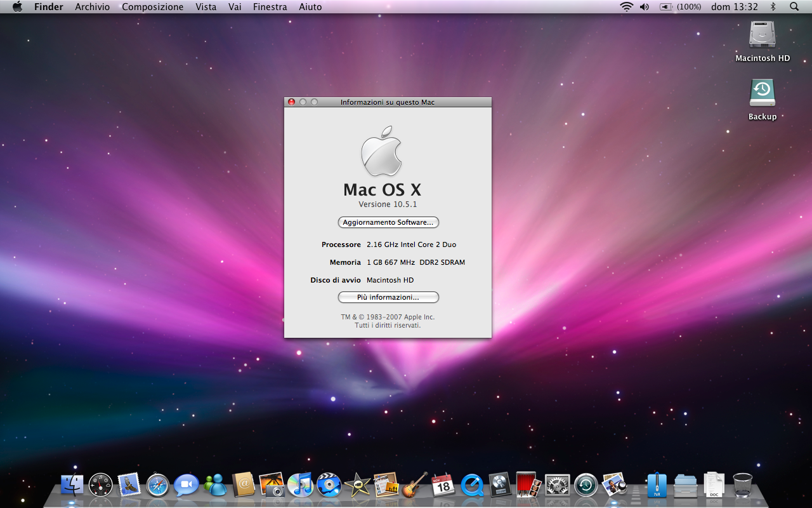Image resolution: width=812 pixels, height=508 pixels.
Task: Launch Time Machine from the Dock
Action: pyautogui.click(x=586, y=485)
